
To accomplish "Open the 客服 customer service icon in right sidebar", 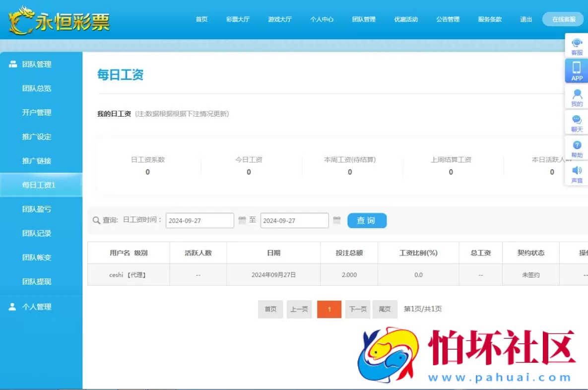I will [x=576, y=46].
